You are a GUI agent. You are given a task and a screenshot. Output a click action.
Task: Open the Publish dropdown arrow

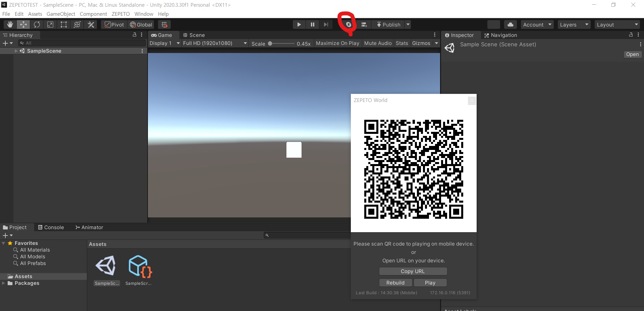(x=408, y=24)
